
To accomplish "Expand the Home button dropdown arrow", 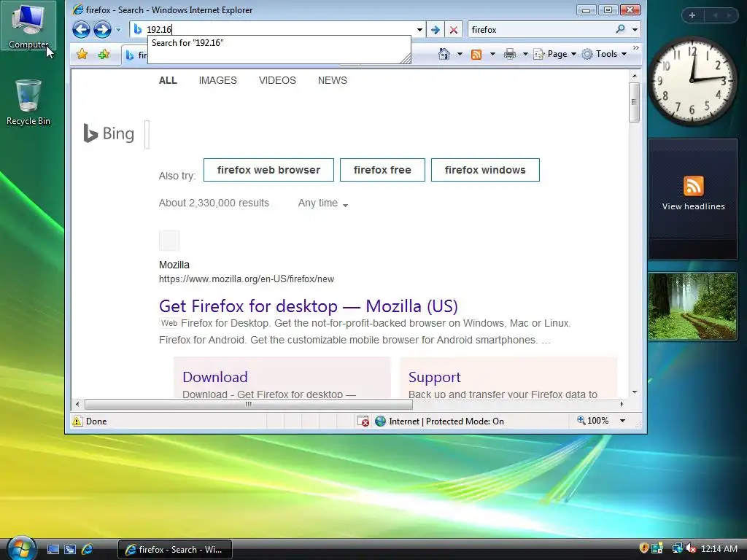I will coord(460,54).
